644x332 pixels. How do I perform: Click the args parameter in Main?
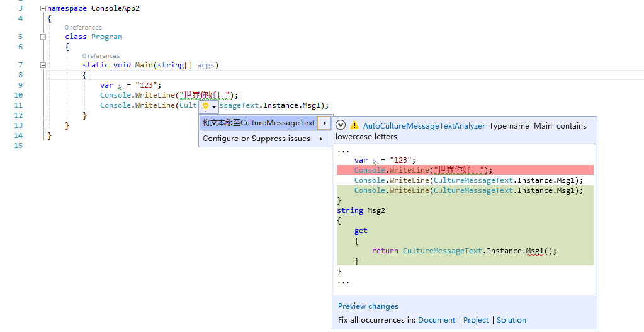(205, 65)
